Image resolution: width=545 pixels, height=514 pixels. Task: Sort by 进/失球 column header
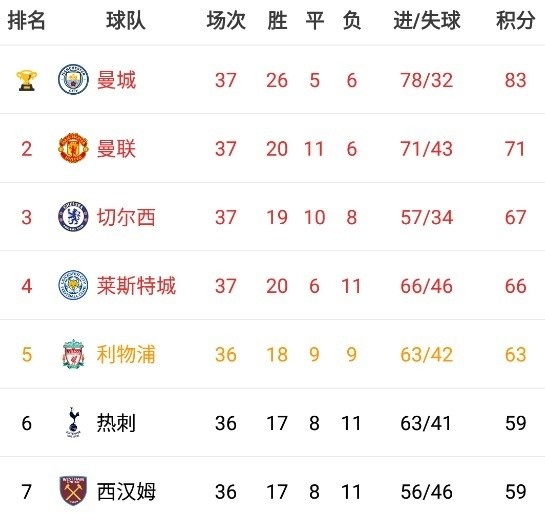(x=427, y=21)
